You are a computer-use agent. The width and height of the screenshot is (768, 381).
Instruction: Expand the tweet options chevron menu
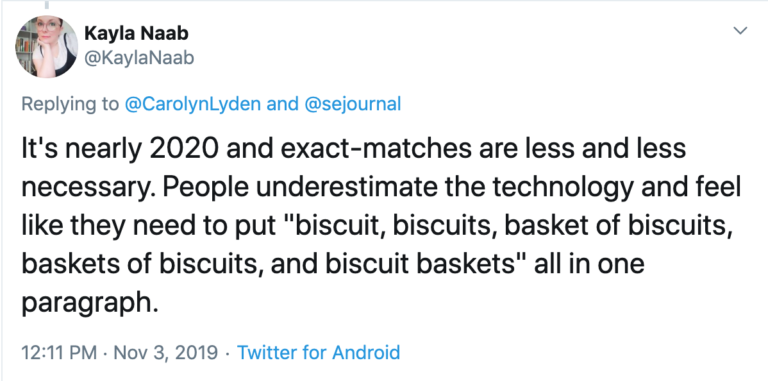click(740, 31)
